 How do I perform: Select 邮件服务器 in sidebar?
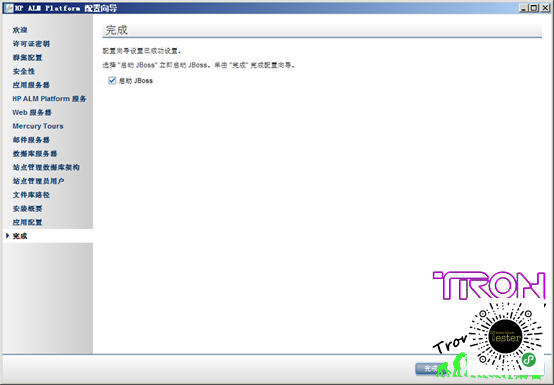(31, 140)
